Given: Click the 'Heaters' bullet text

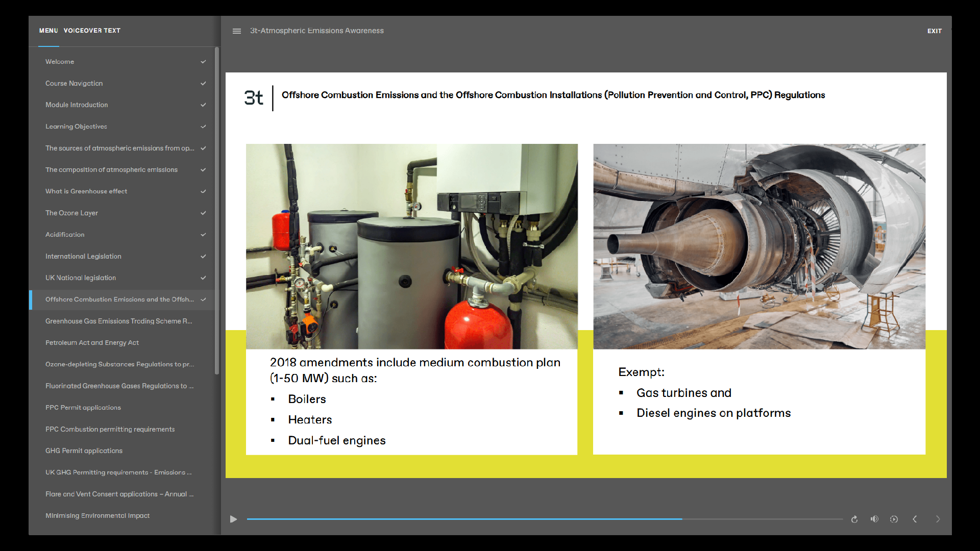Looking at the screenshot, I should coord(310,419).
